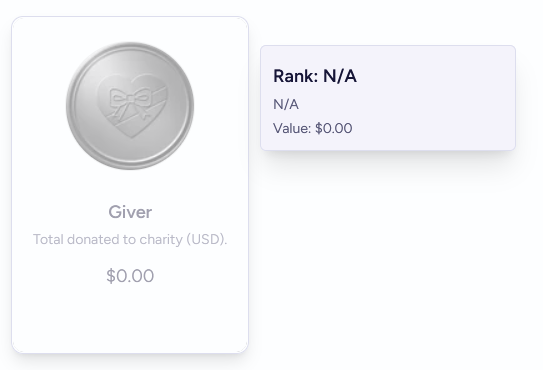
Task: Click the 'Rank: N/A' tooltip heading
Action: (315, 76)
